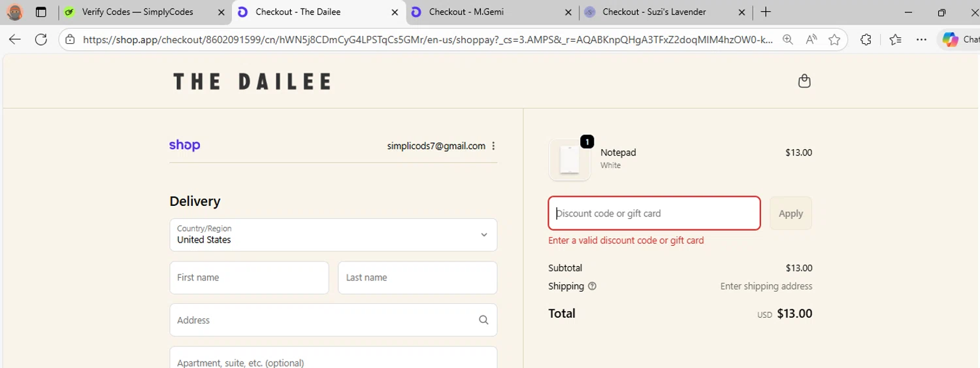Open the zoom magnifier in address bar

788,39
